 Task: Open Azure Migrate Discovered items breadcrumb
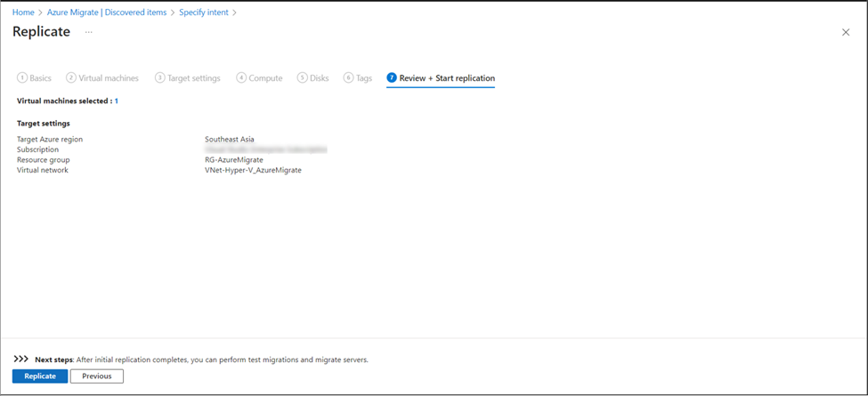tap(109, 12)
